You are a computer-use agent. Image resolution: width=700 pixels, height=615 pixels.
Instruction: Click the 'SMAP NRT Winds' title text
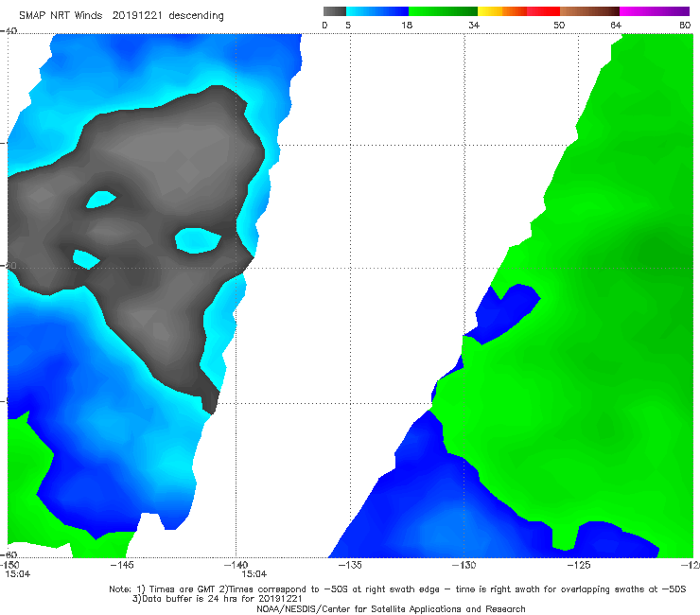61,16
